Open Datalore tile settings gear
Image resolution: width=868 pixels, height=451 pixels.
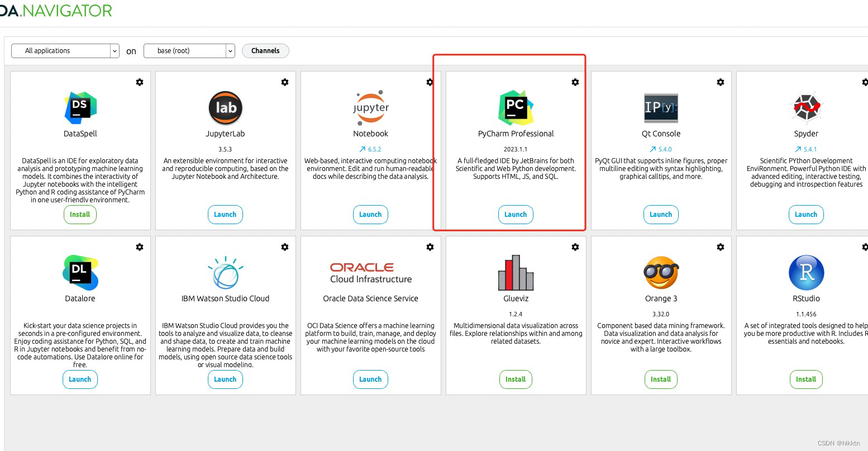click(x=140, y=247)
